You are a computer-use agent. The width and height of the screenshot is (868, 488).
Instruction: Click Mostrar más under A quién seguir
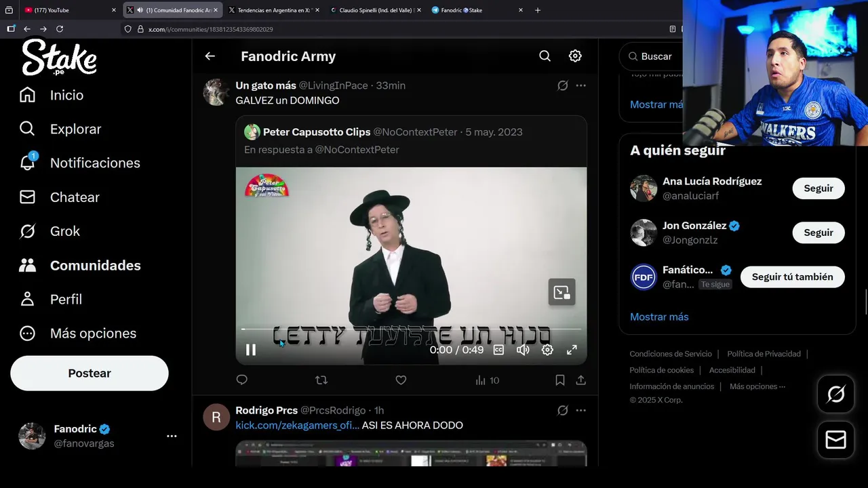[x=659, y=317]
